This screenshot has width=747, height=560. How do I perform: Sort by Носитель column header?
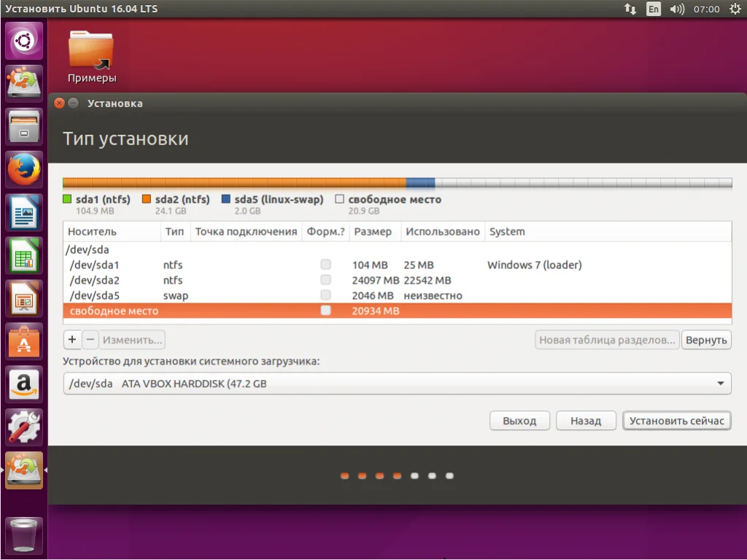tap(112, 231)
